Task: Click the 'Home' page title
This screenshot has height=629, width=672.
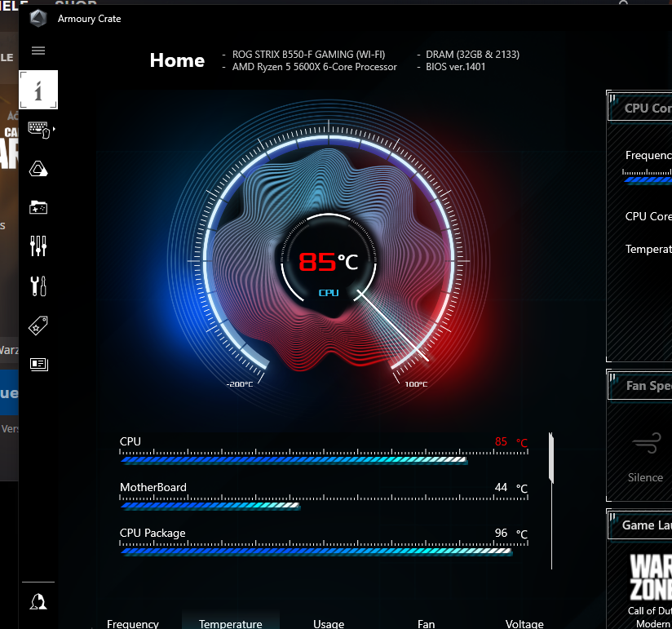Action: tap(177, 60)
